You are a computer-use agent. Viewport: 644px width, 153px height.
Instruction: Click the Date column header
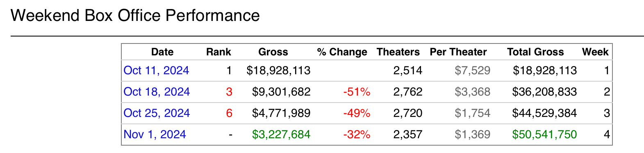[x=162, y=52]
